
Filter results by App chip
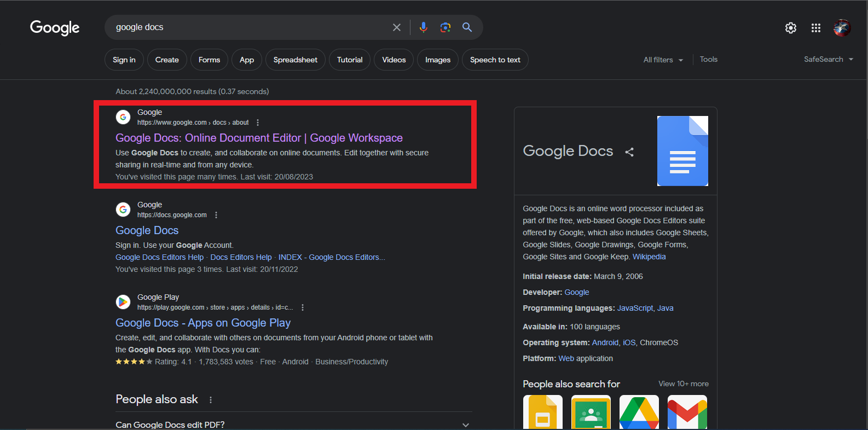pyautogui.click(x=247, y=60)
